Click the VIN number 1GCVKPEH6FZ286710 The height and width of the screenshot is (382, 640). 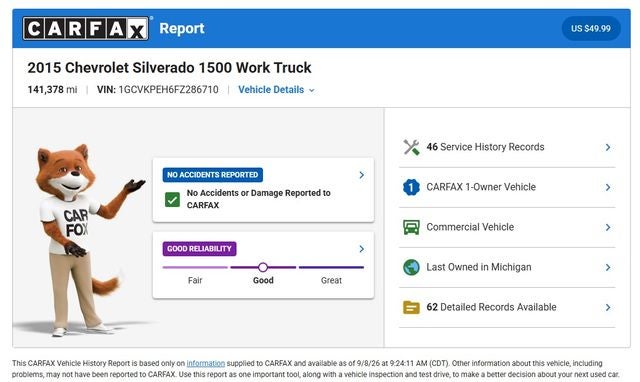pyautogui.click(x=168, y=90)
